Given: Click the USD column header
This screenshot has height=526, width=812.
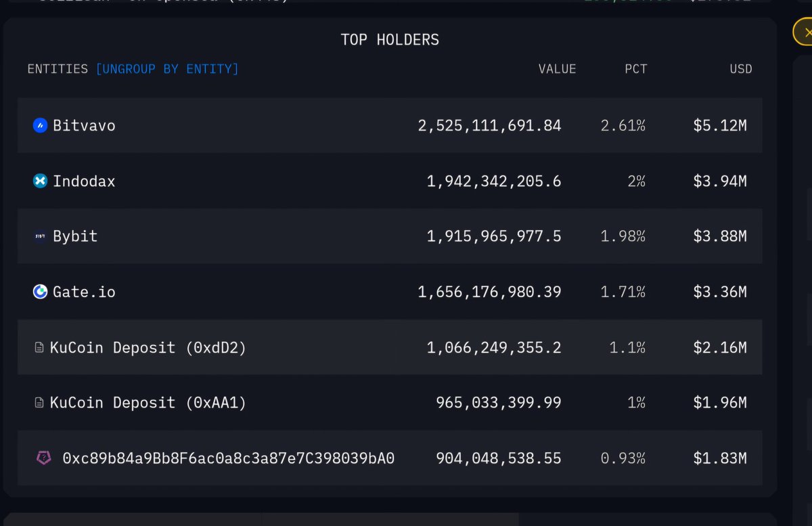Looking at the screenshot, I should (x=740, y=69).
